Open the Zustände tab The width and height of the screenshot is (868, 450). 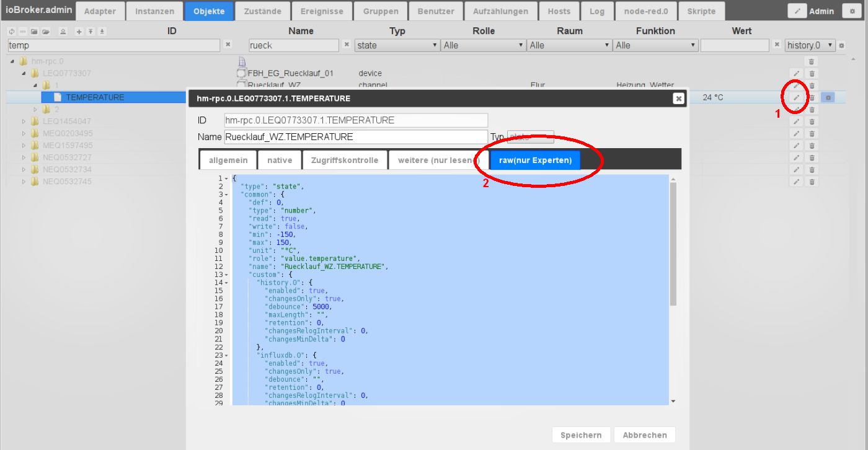tap(263, 11)
